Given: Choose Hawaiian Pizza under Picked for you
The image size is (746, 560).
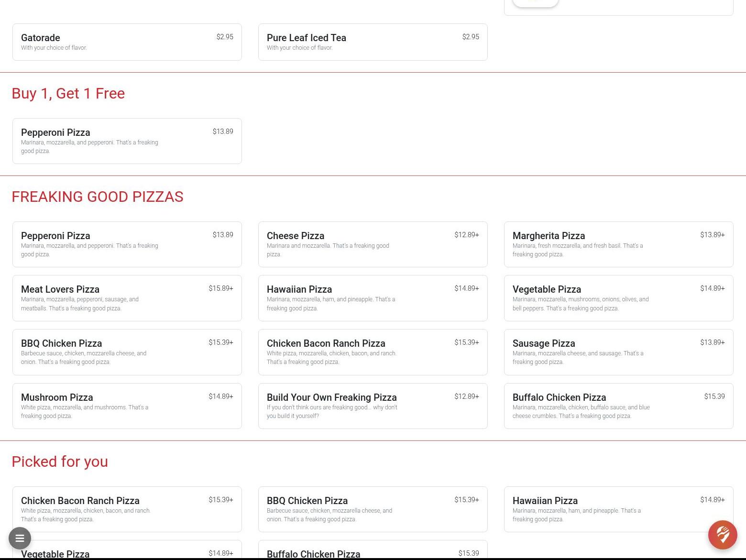Looking at the screenshot, I should click(x=618, y=509).
